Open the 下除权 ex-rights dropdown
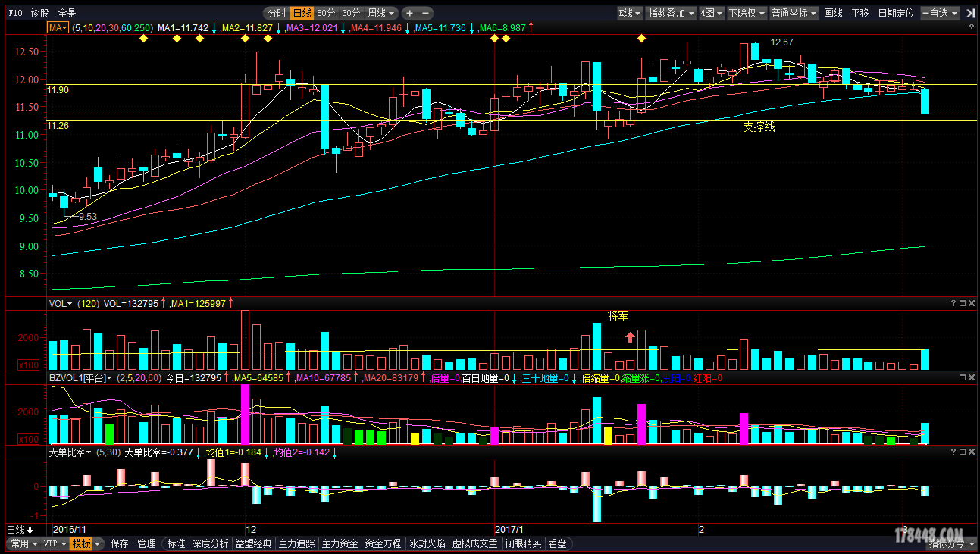 point(747,13)
